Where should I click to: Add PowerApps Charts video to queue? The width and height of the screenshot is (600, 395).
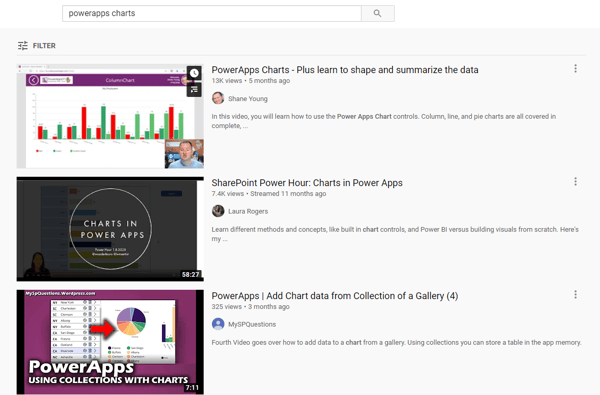[194, 90]
